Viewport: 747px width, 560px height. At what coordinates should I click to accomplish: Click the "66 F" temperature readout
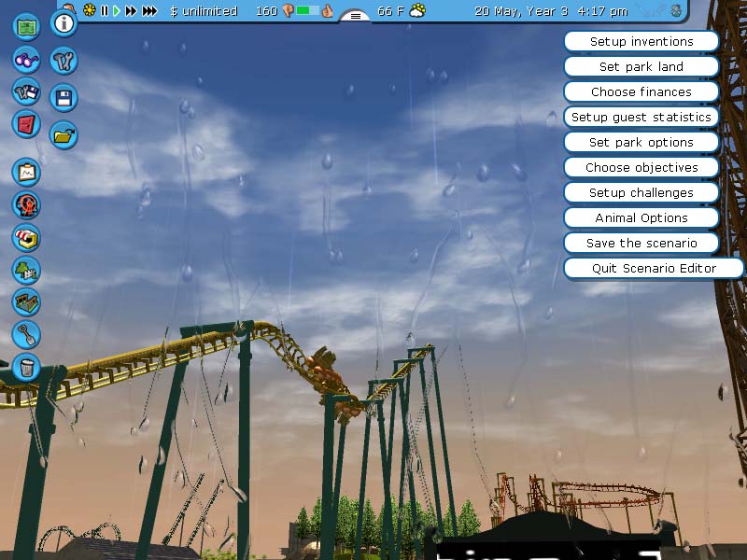[390, 11]
